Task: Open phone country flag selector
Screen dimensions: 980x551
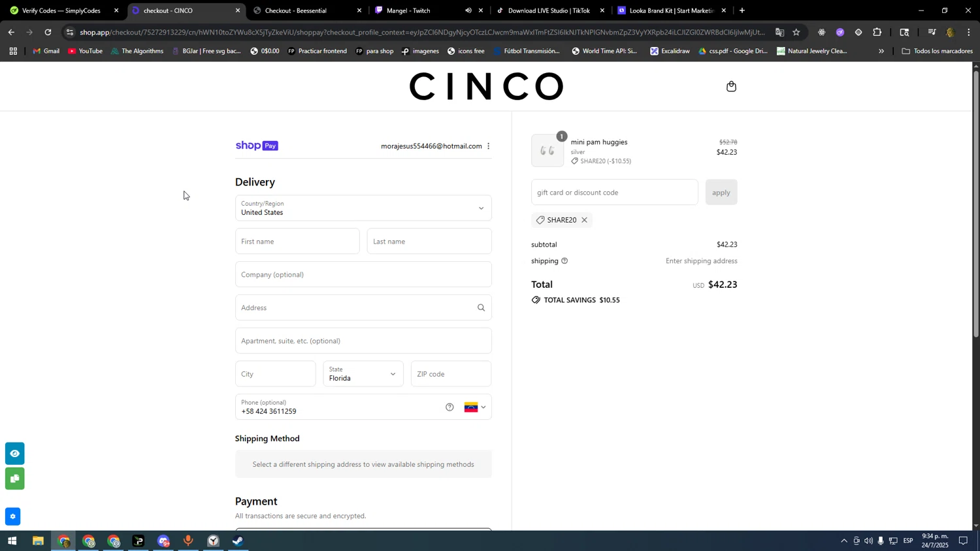Action: point(475,407)
